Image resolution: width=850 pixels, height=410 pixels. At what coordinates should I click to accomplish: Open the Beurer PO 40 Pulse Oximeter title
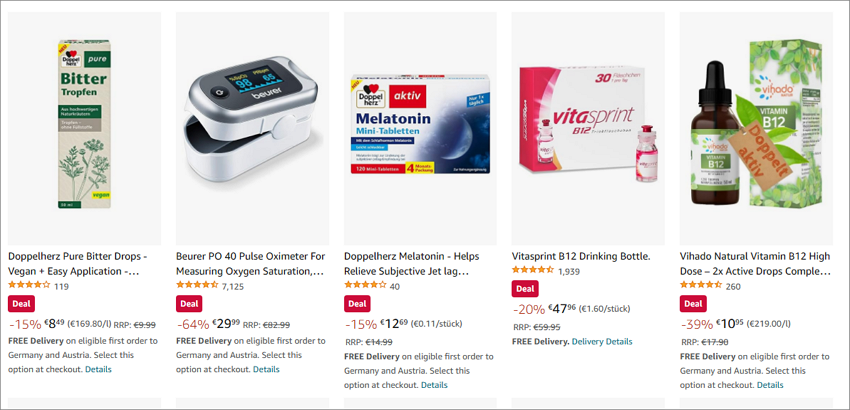click(x=250, y=264)
